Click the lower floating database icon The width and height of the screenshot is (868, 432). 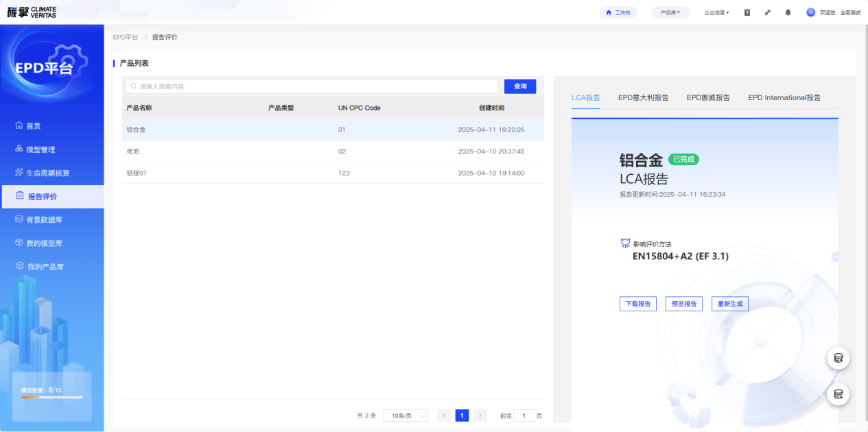click(838, 394)
